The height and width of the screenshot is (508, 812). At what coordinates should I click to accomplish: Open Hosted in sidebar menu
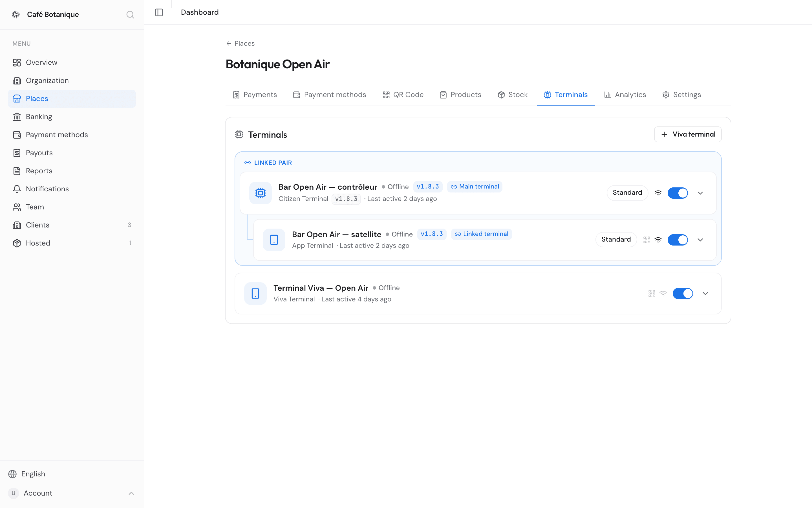72,243
